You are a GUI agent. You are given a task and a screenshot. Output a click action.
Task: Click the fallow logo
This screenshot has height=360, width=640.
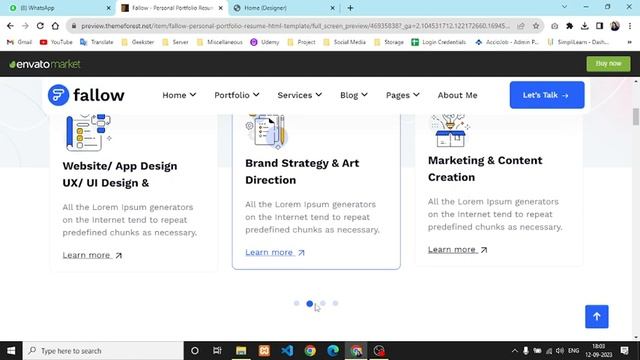[86, 95]
